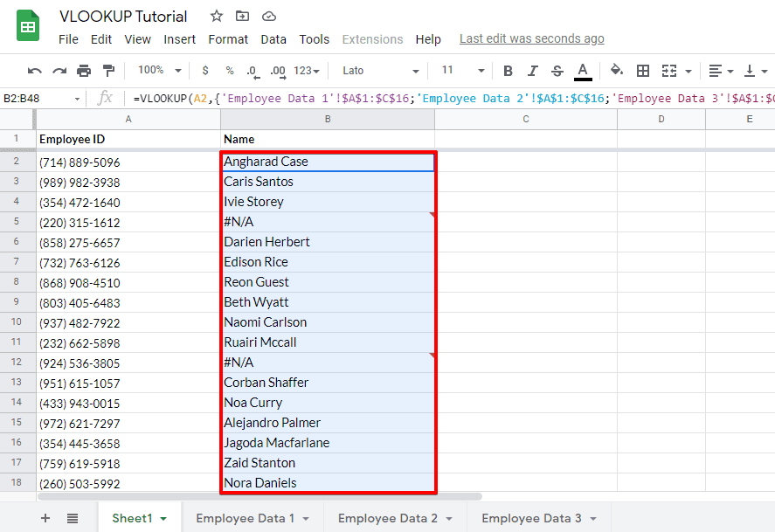
Task: Format value as currency
Action: click(203, 71)
